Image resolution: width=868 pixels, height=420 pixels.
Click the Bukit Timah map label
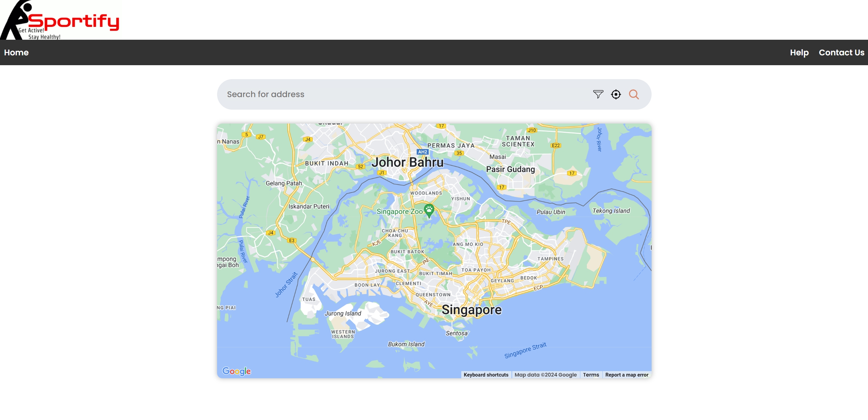pyautogui.click(x=436, y=274)
